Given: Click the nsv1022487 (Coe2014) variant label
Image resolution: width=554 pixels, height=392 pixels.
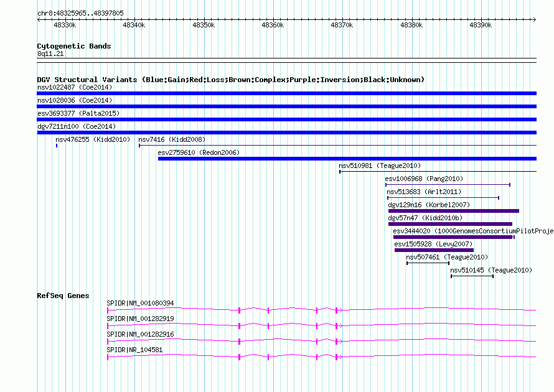Looking at the screenshot, I should [x=74, y=87].
